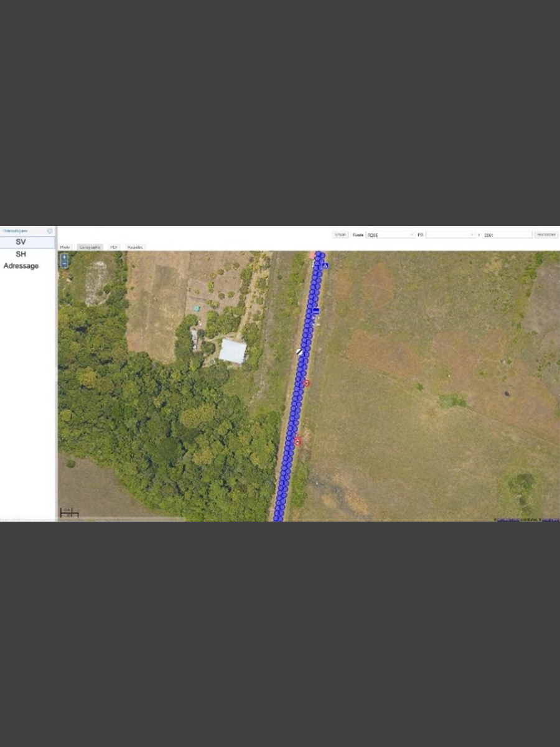This screenshot has width=560, height=747.
Task: Open the fourth tab in the view tab row
Action: (x=135, y=247)
